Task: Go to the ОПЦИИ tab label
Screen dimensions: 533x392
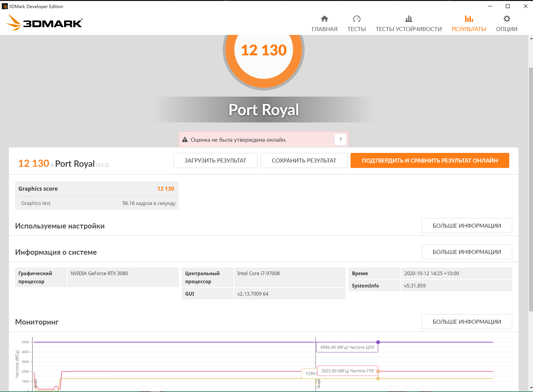Action: coord(506,29)
